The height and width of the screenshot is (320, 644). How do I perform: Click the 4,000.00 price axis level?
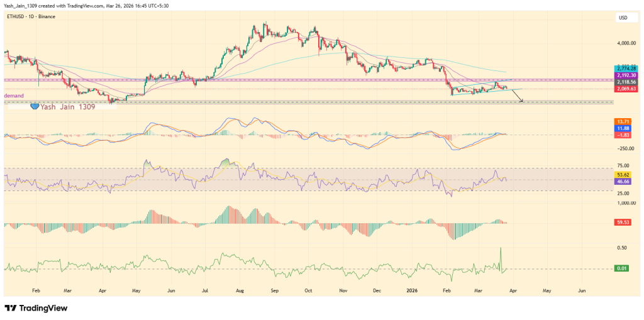(626, 43)
